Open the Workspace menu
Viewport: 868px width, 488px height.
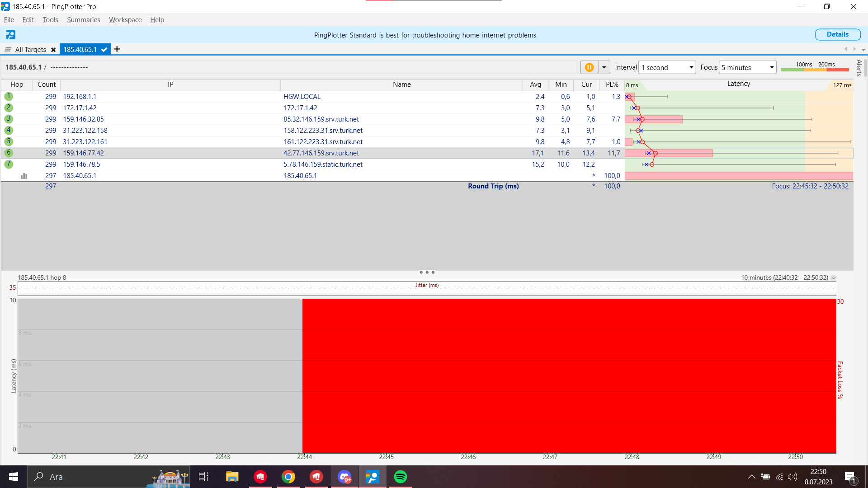[x=125, y=20]
